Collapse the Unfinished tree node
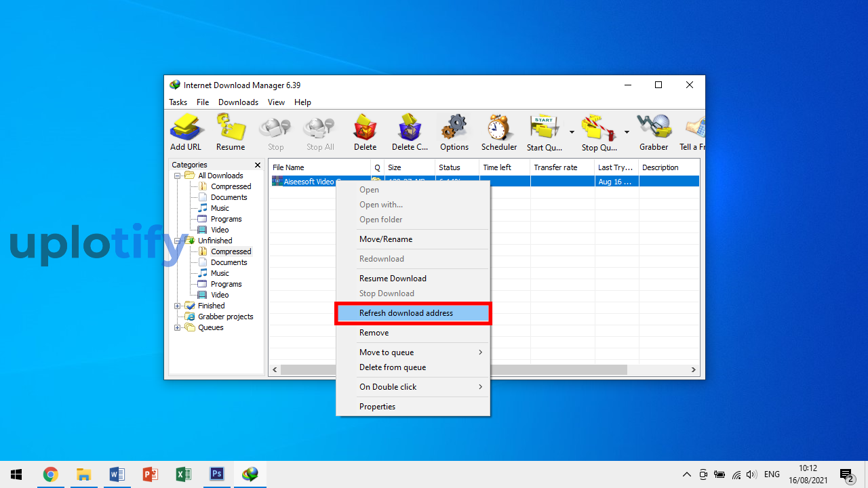868x488 pixels. tap(178, 241)
